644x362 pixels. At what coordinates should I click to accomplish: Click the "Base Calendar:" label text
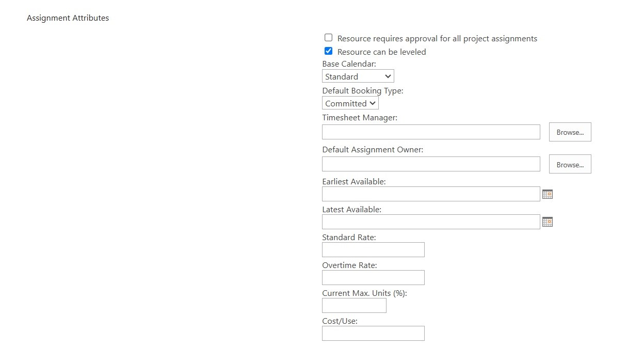pyautogui.click(x=349, y=64)
